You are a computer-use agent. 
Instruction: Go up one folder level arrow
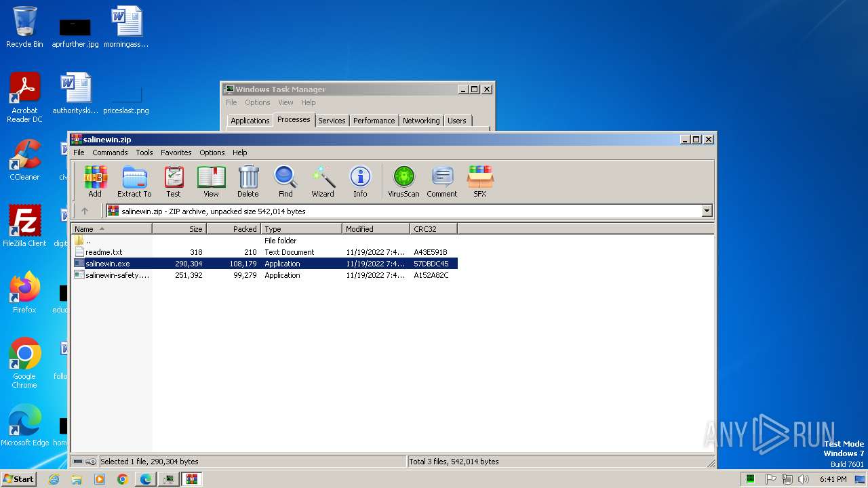85,211
